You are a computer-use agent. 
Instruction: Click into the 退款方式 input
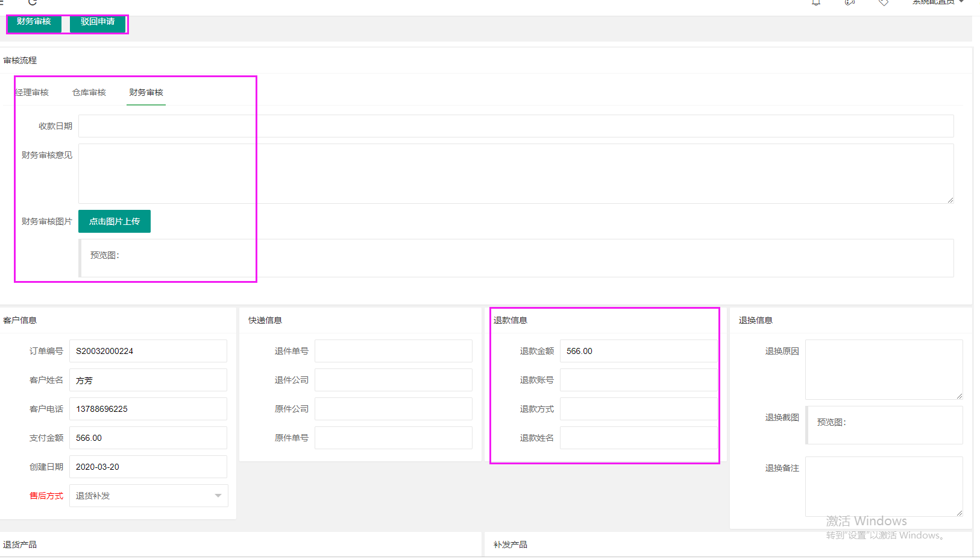point(639,409)
